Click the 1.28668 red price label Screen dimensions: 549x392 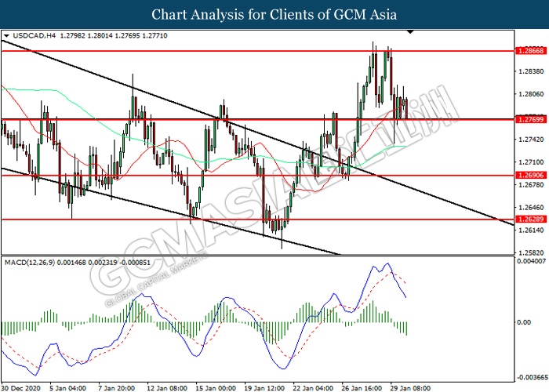coord(530,50)
